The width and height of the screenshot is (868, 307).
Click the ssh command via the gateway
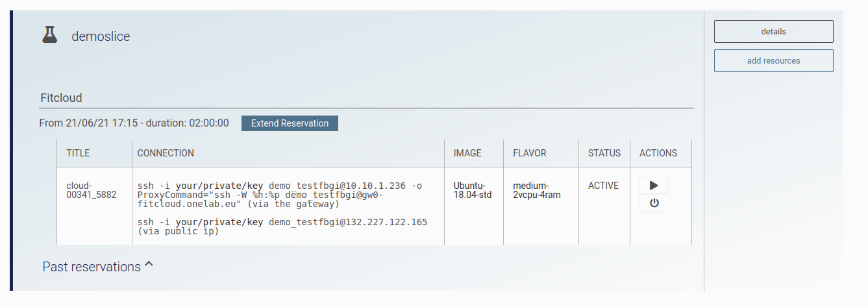point(280,195)
